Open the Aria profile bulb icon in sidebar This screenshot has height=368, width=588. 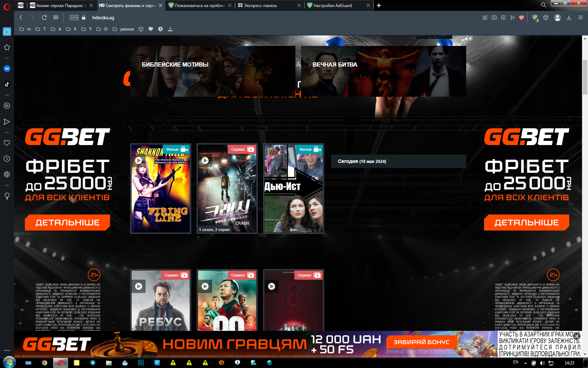7,196
